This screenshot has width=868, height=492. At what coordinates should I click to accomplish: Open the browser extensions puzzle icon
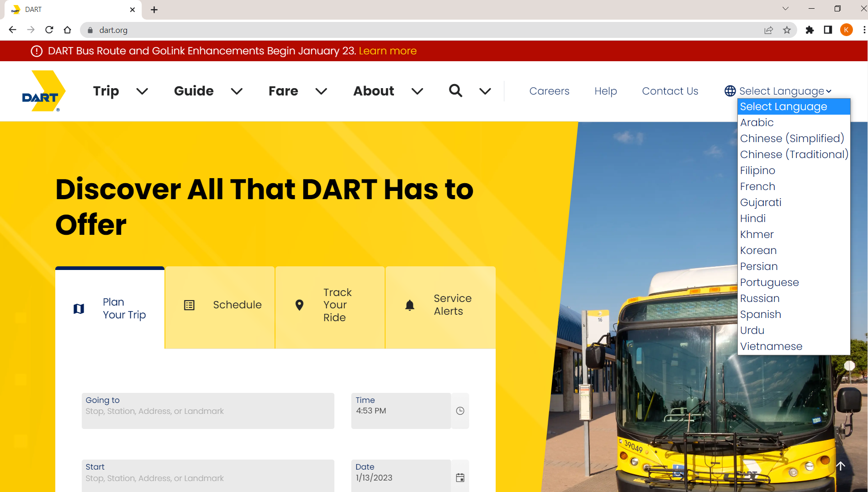point(810,30)
